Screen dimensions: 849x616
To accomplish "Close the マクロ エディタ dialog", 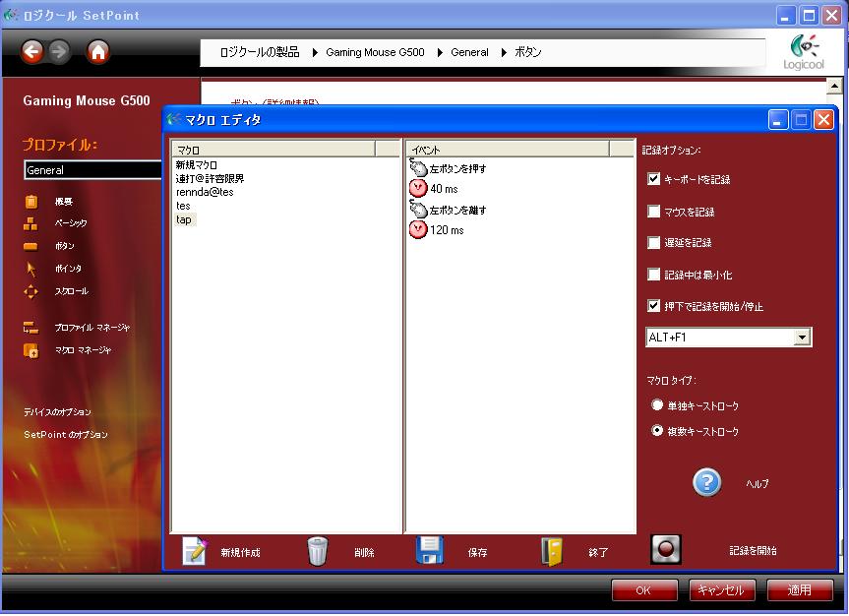I will (x=824, y=120).
